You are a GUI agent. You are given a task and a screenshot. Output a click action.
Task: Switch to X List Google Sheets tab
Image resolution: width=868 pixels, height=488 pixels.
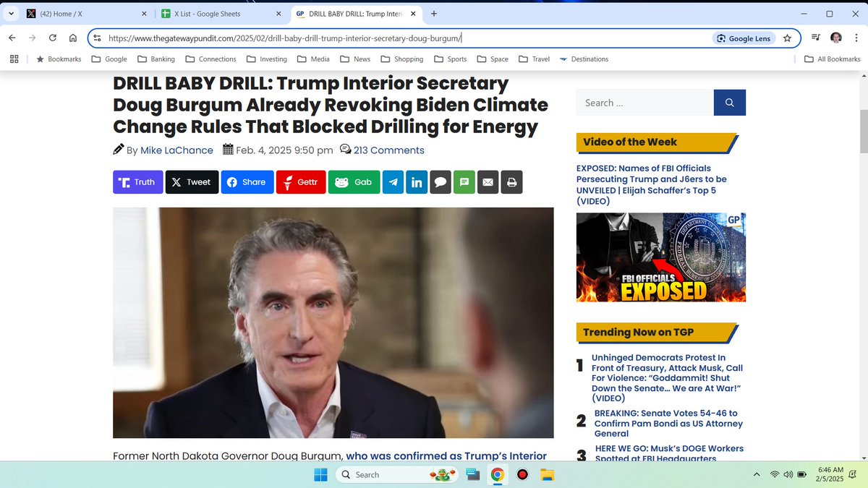221,14
